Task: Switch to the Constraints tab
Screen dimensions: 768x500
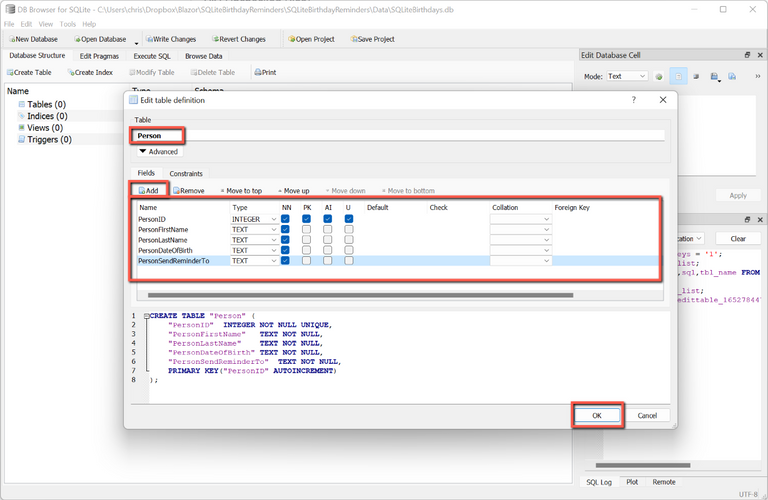Action: [186, 173]
